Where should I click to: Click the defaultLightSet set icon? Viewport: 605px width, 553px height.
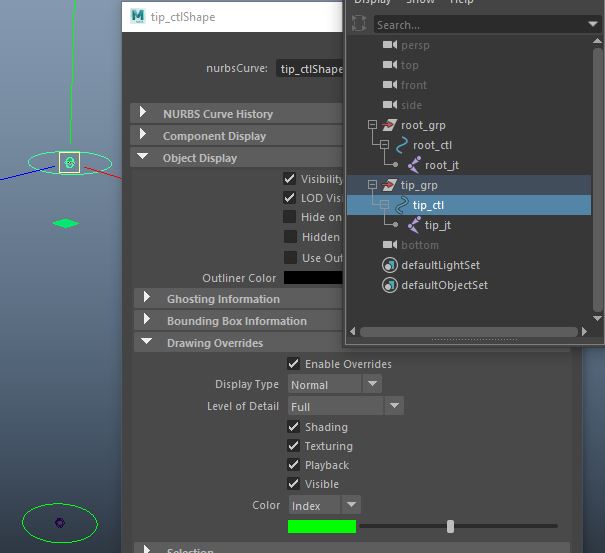390,265
